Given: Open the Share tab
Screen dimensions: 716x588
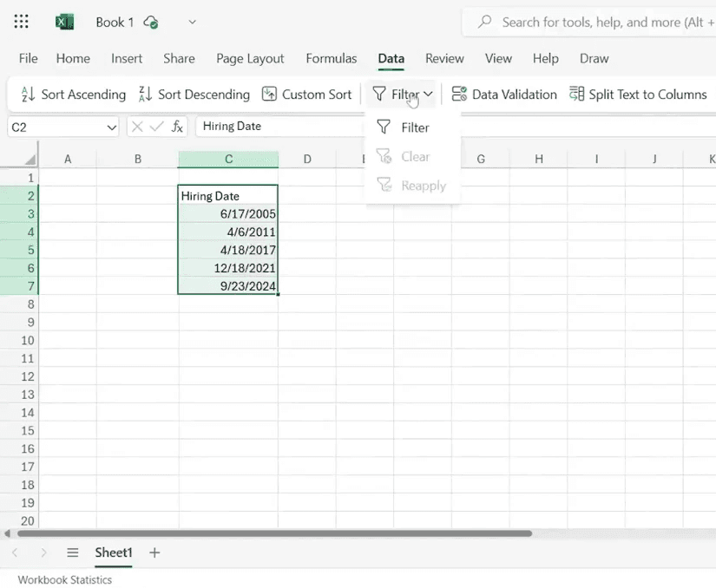Looking at the screenshot, I should pos(179,58).
